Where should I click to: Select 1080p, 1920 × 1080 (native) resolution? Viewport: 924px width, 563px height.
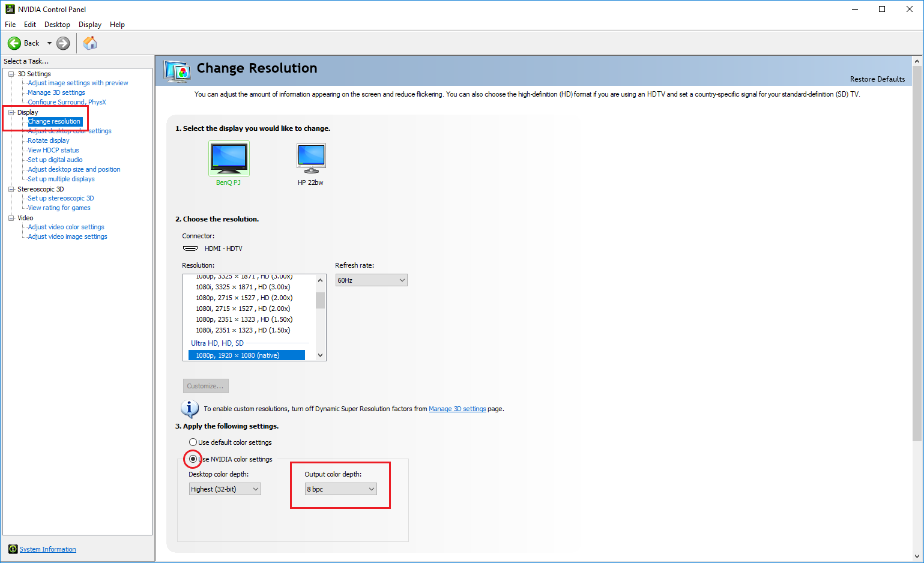[247, 355]
